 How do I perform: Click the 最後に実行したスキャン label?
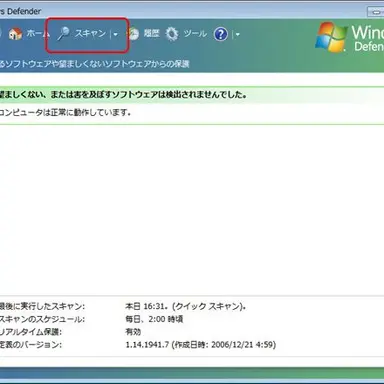pos(42,306)
